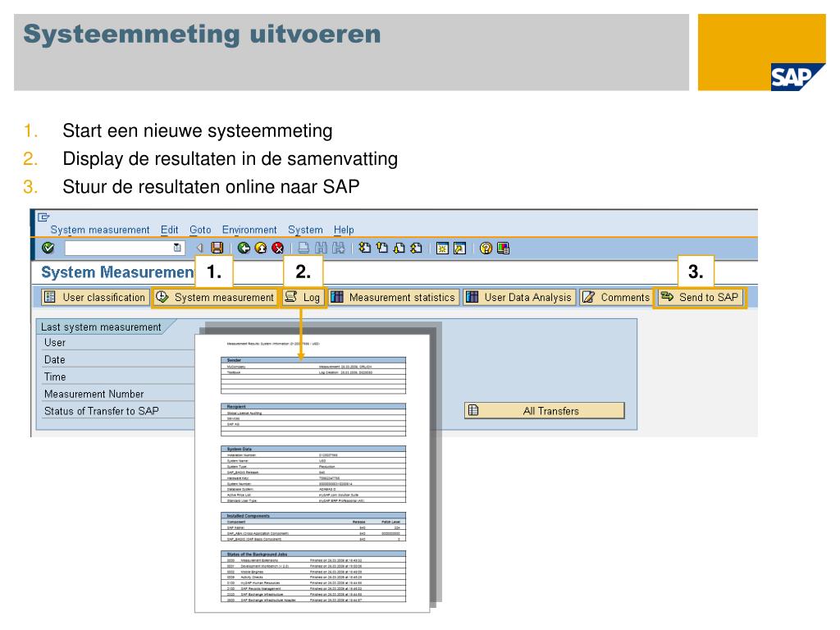Click the 'Measurement Number' label

94,394
